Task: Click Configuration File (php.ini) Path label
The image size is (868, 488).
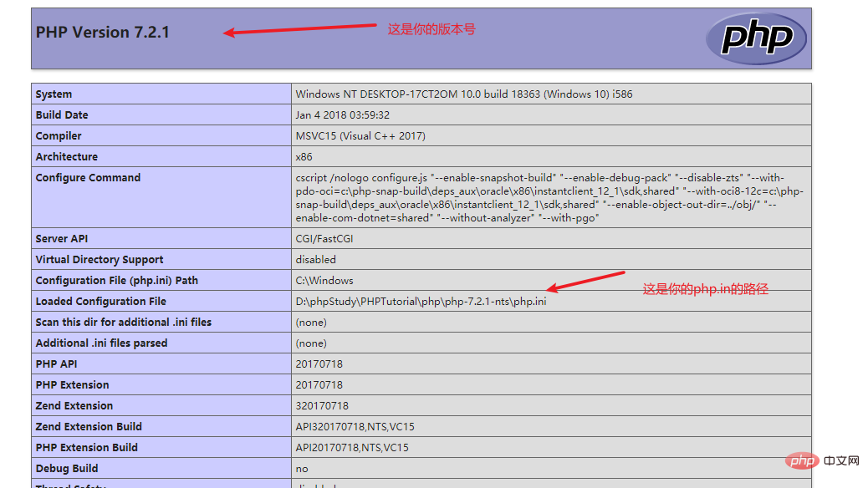Action: pyautogui.click(x=117, y=281)
